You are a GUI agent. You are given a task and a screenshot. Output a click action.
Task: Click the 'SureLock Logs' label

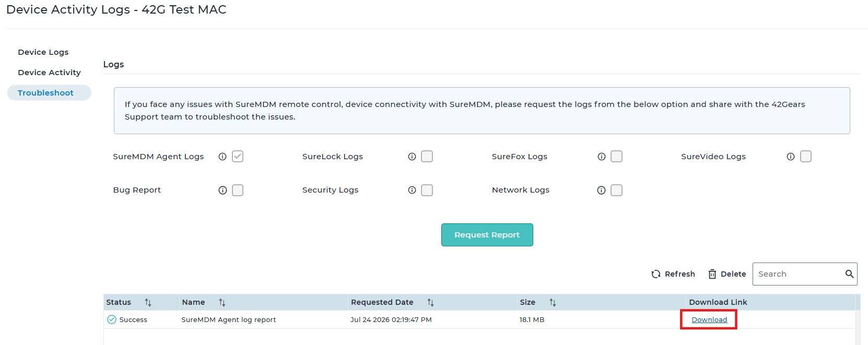click(333, 157)
